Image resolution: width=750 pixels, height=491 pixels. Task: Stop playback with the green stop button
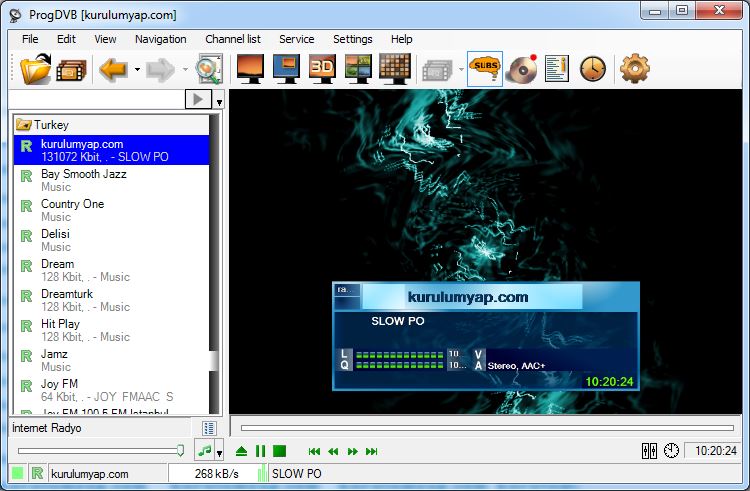tap(279, 451)
